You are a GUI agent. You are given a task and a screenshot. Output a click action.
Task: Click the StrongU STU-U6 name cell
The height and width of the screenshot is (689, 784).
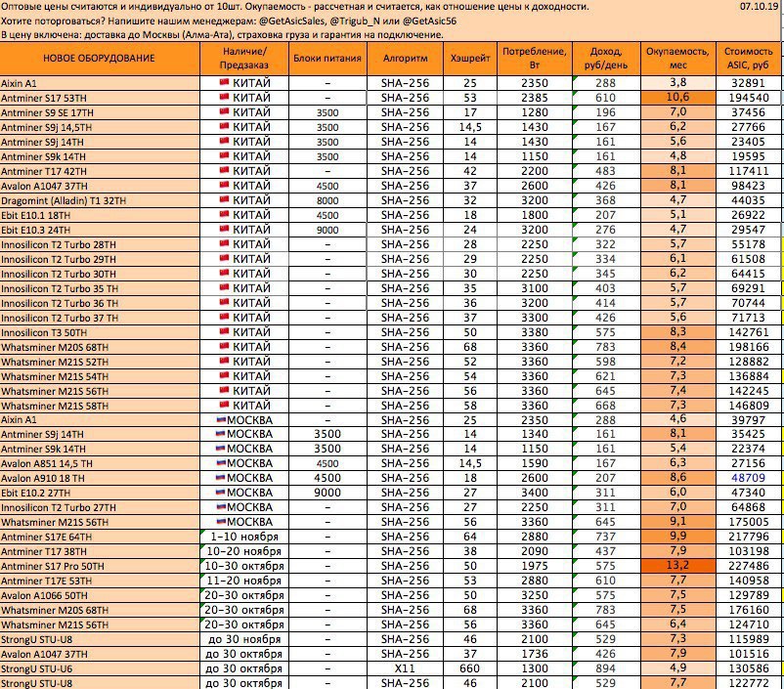(100, 668)
